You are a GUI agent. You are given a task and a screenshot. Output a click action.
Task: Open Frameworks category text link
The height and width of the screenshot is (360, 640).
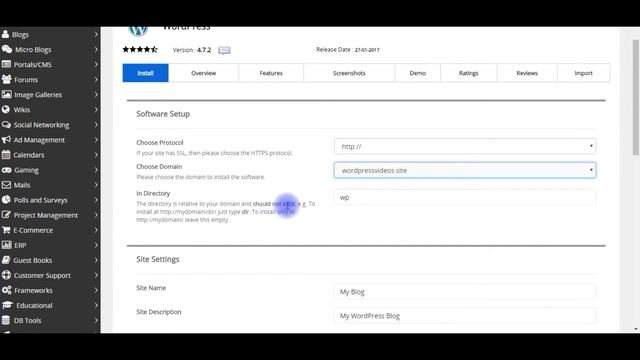click(x=33, y=291)
